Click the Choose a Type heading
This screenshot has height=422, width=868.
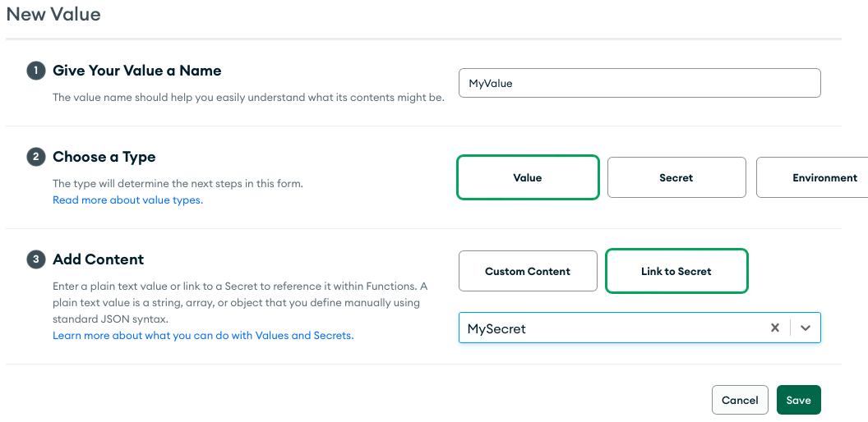coord(104,157)
